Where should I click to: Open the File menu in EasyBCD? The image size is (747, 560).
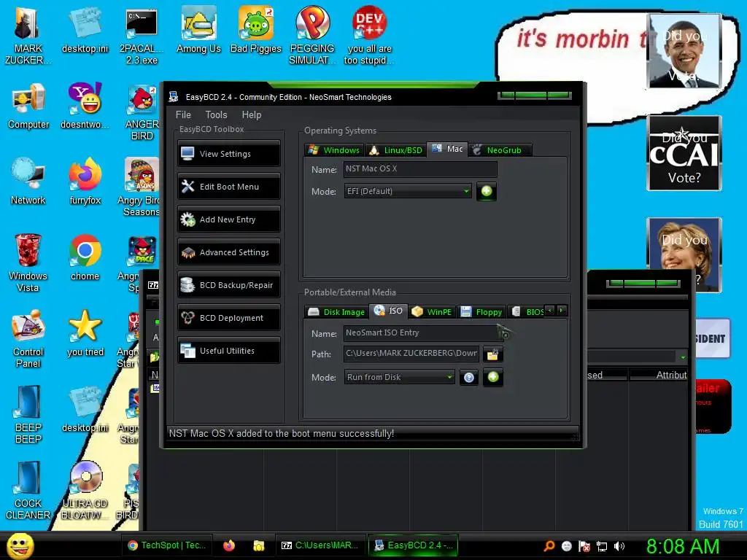[x=183, y=114]
